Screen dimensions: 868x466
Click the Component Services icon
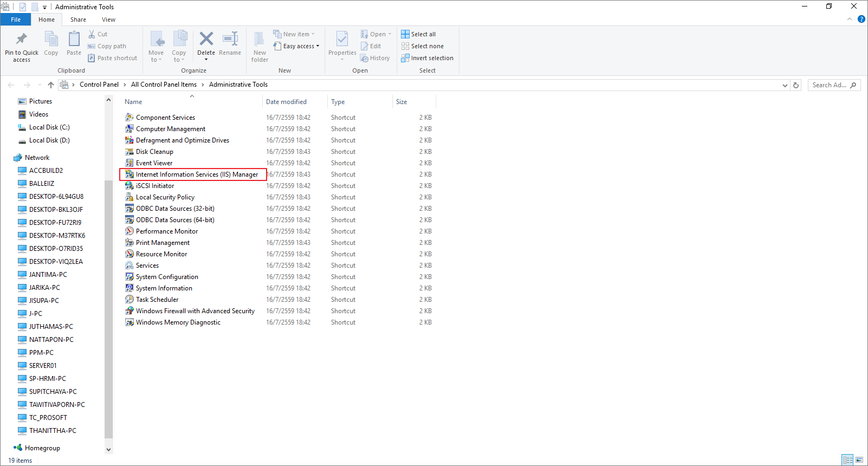(129, 118)
